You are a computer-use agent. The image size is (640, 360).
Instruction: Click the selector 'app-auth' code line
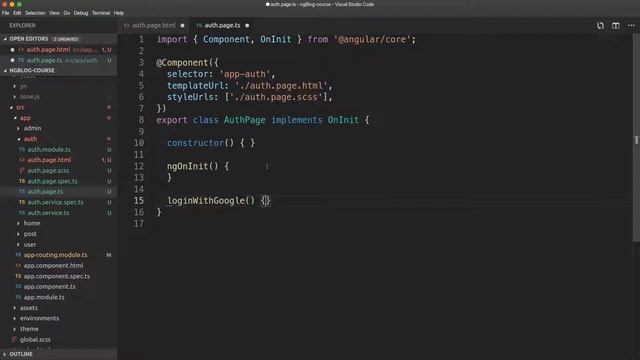pyautogui.click(x=221, y=74)
